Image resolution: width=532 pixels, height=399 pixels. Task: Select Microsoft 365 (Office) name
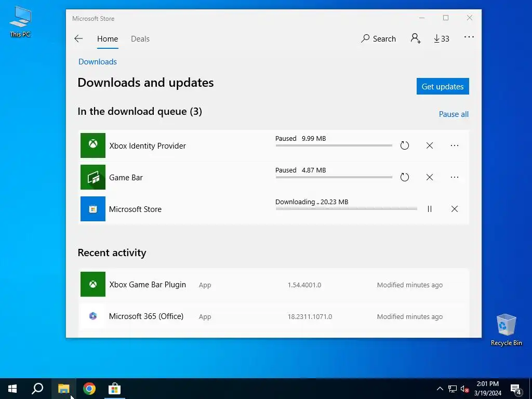click(146, 316)
